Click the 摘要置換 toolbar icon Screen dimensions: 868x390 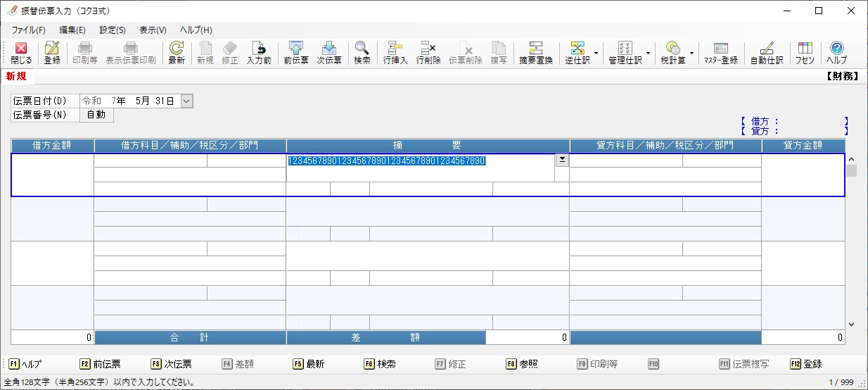(x=536, y=54)
